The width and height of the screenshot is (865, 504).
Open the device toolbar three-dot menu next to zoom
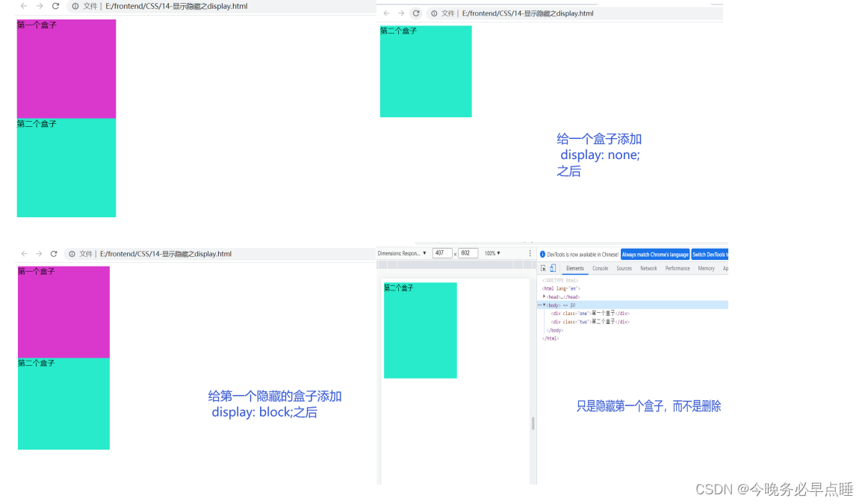pyautogui.click(x=530, y=253)
